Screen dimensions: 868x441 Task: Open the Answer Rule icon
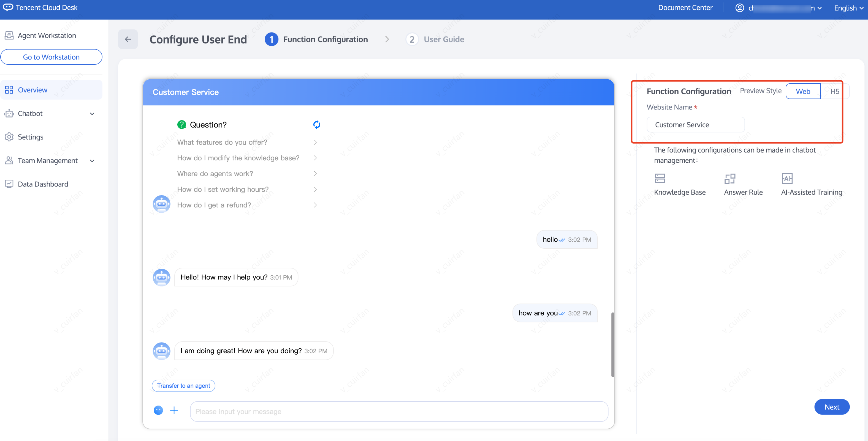729,178
